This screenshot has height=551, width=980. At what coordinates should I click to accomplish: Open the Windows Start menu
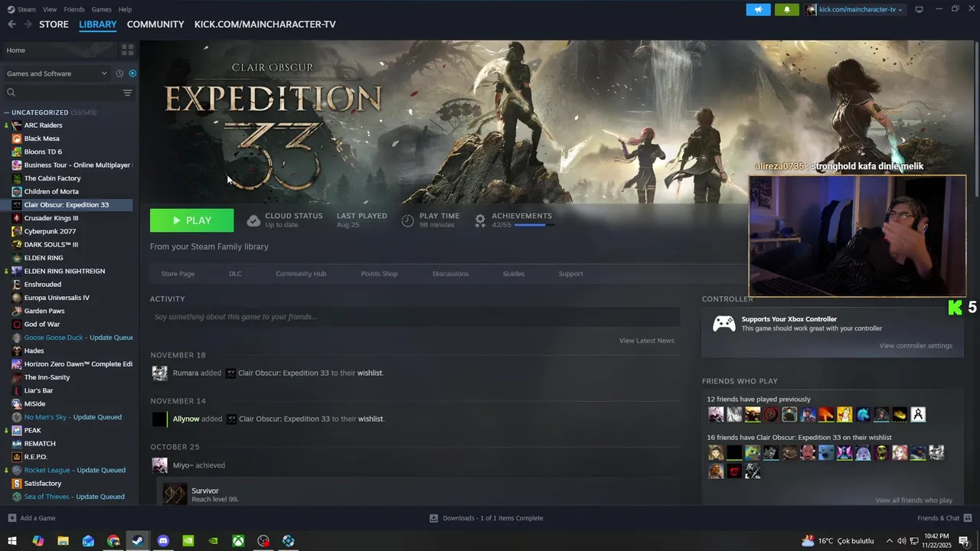coord(12,541)
